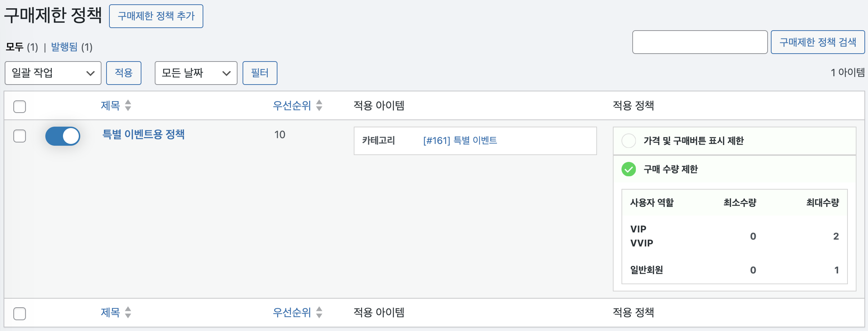Check the select-all checkbox in footer
Image resolution: width=868 pixels, height=331 pixels.
point(19,313)
